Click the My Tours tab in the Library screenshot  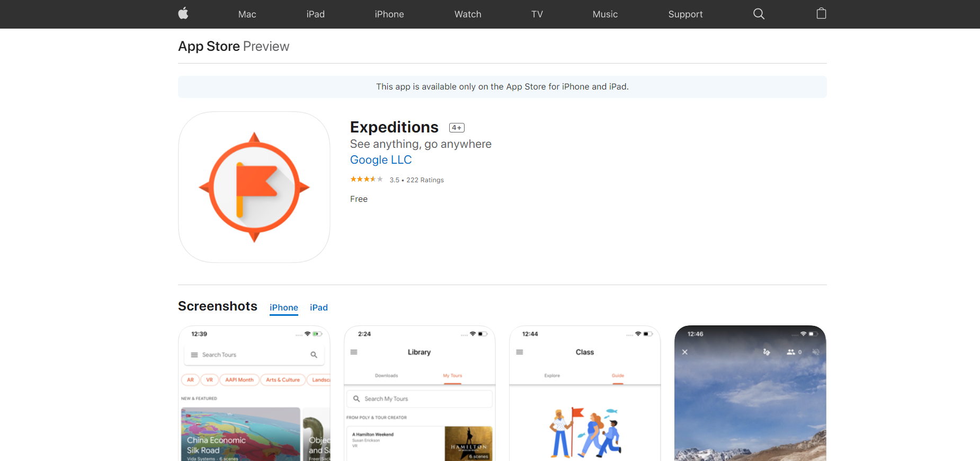click(x=452, y=376)
